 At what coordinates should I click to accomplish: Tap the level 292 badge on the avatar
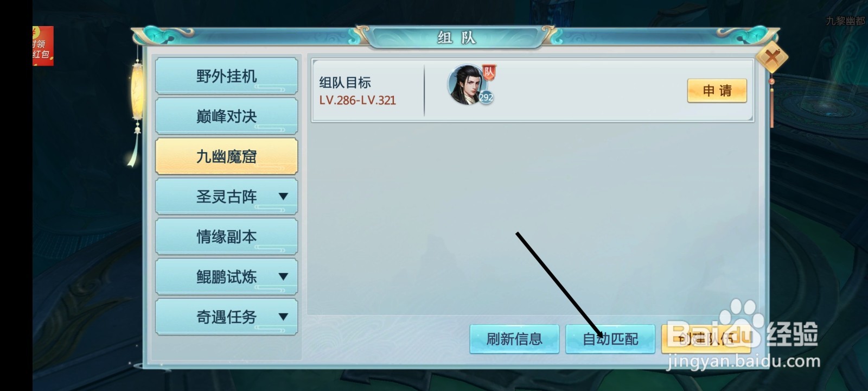point(486,97)
